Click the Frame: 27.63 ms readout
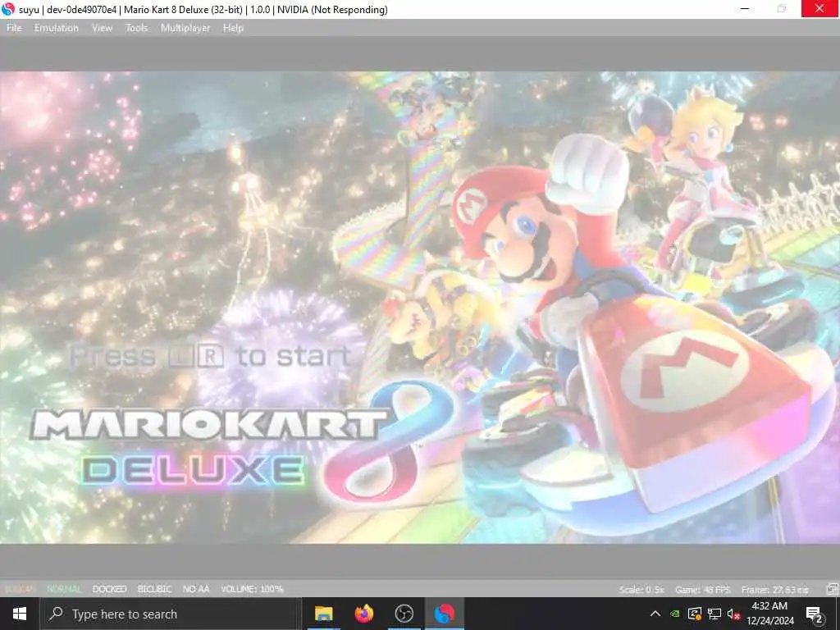 [x=774, y=589]
